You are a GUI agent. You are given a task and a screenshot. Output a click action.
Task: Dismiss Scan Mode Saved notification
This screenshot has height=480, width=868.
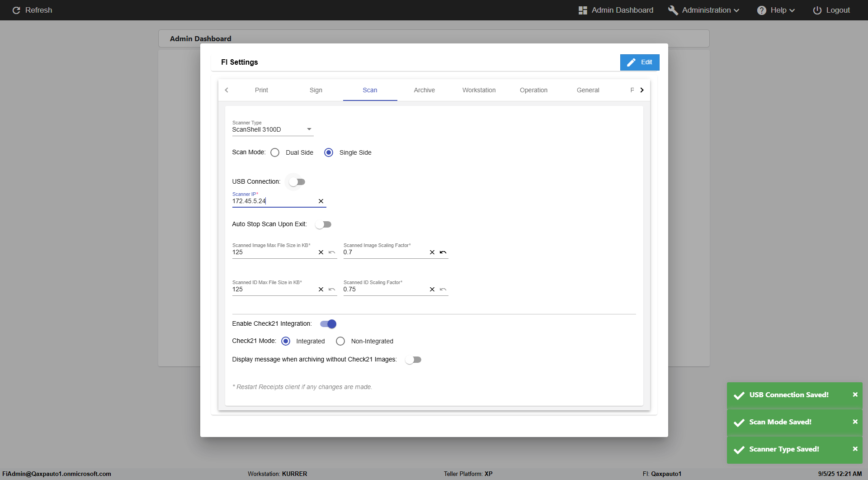pos(855,422)
